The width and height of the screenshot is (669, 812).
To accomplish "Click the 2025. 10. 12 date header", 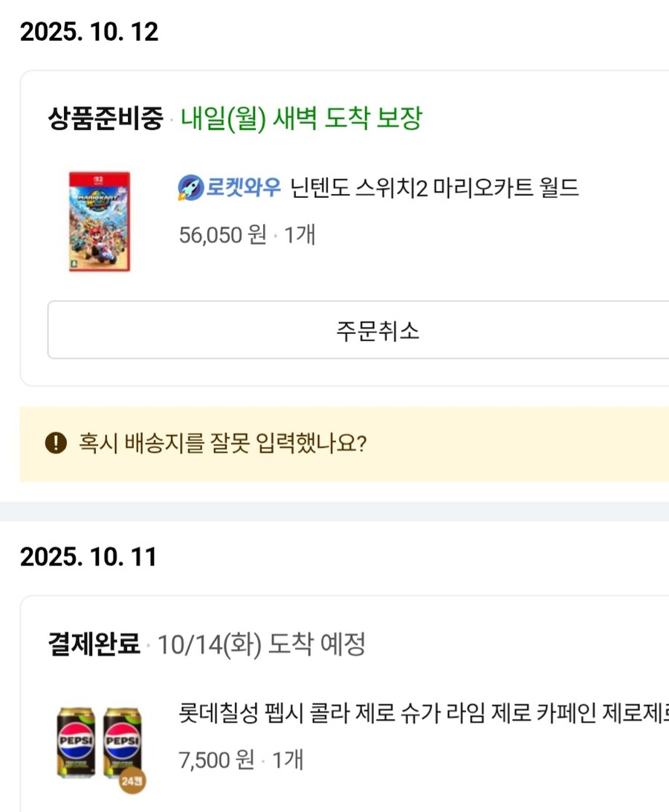I will point(89,32).
